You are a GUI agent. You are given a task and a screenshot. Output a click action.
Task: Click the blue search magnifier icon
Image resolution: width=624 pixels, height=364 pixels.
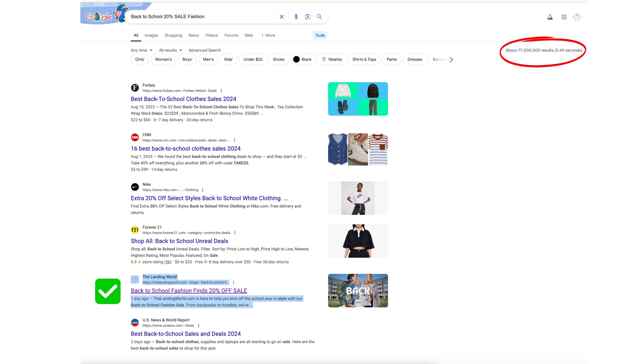click(319, 17)
